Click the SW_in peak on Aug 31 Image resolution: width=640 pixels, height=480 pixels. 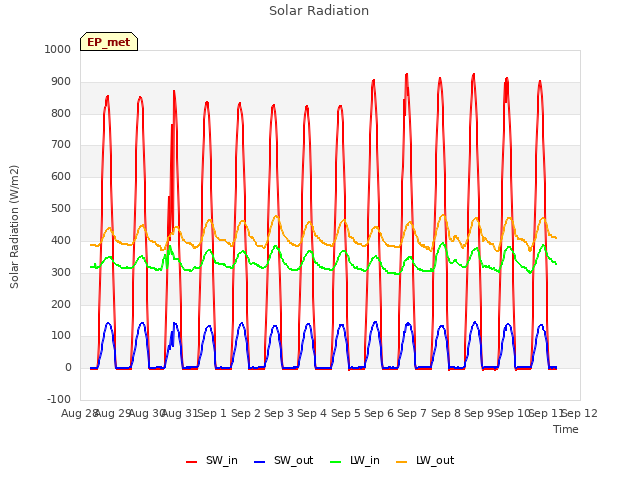click(x=174, y=91)
